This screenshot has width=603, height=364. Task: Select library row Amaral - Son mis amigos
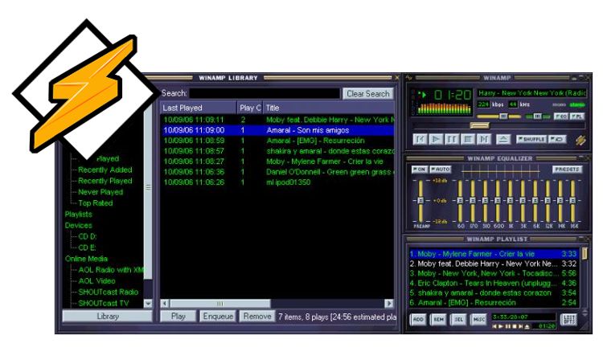coord(277,130)
